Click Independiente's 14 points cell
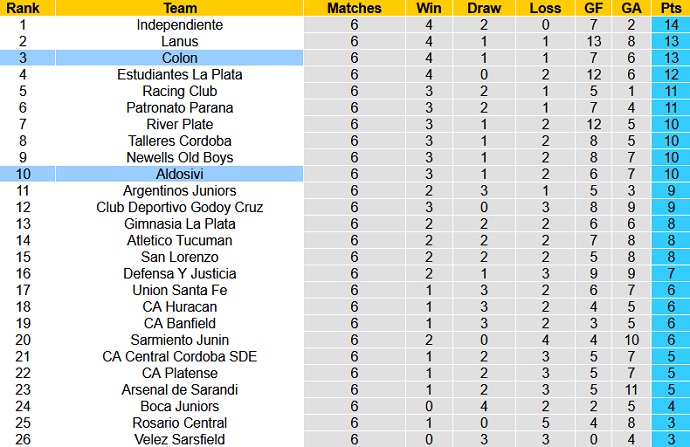This screenshot has width=690, height=447. click(670, 25)
